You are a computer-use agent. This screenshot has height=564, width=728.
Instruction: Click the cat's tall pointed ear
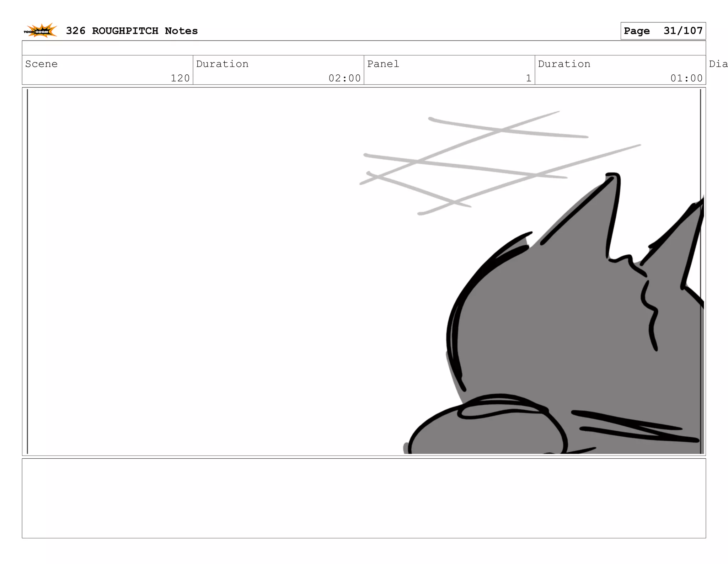pos(601,210)
